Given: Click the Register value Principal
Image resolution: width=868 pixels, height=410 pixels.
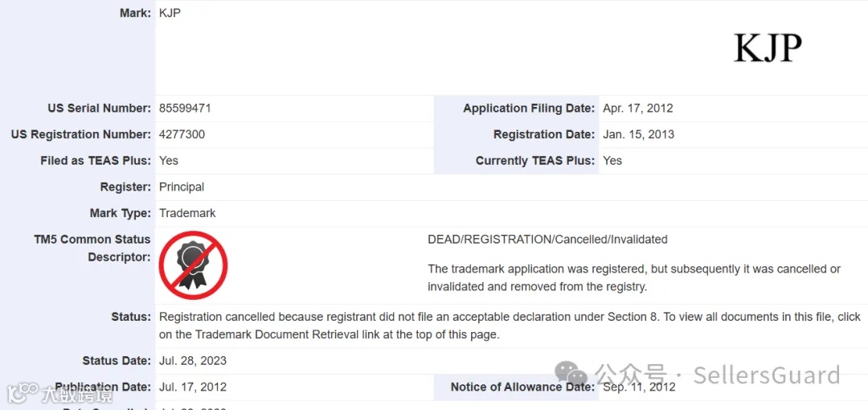Looking at the screenshot, I should coord(182,187).
